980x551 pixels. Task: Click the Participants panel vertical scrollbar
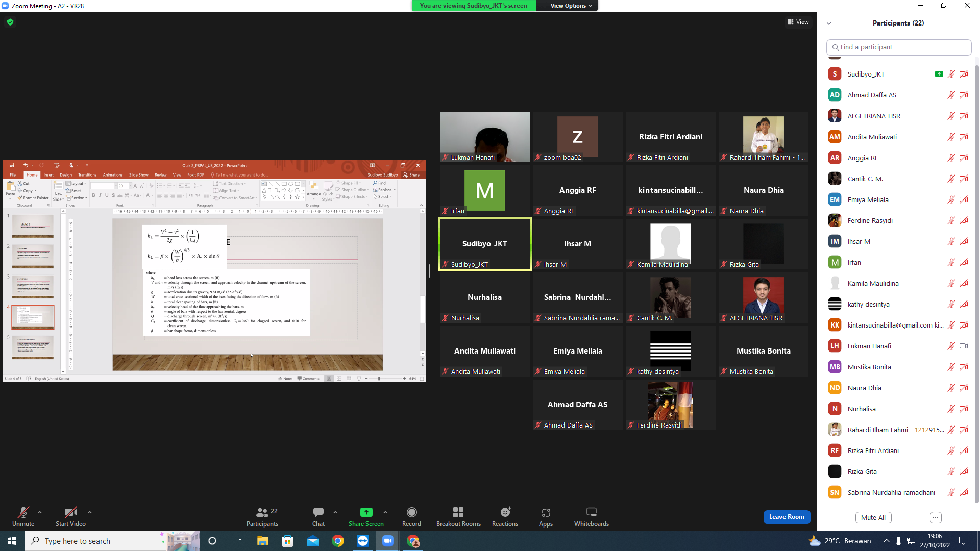(x=977, y=283)
